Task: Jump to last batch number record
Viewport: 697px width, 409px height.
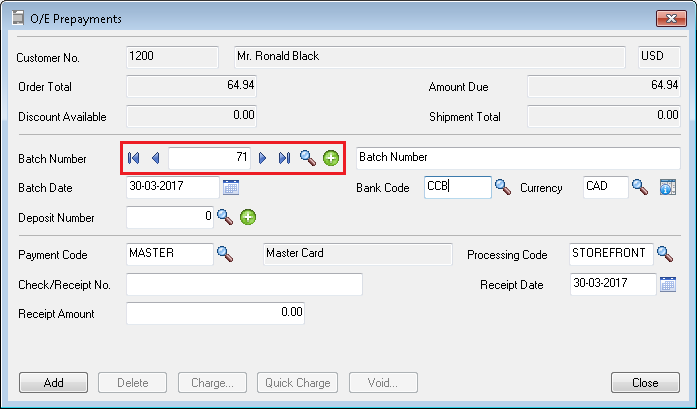Action: click(x=284, y=158)
